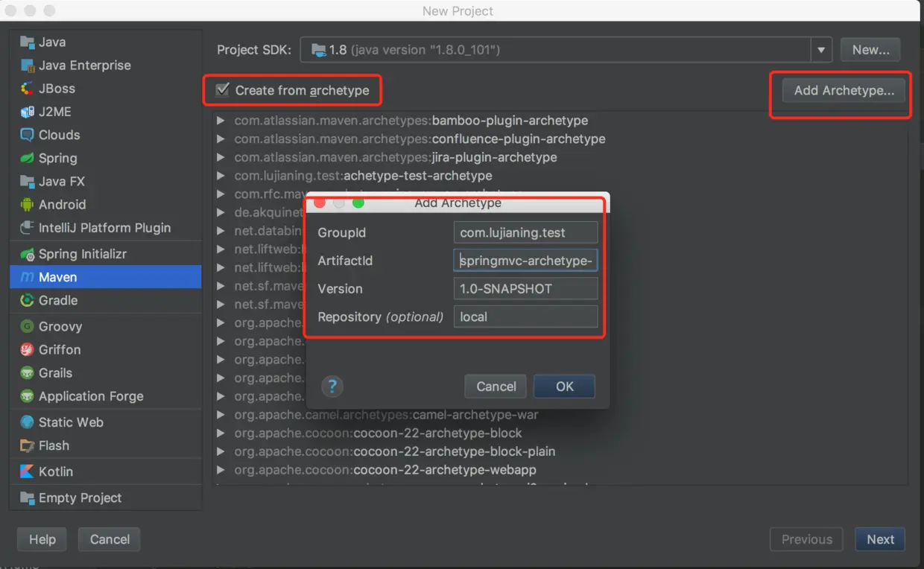The image size is (924, 569).
Task: Select the Groovy icon
Action: tap(28, 326)
